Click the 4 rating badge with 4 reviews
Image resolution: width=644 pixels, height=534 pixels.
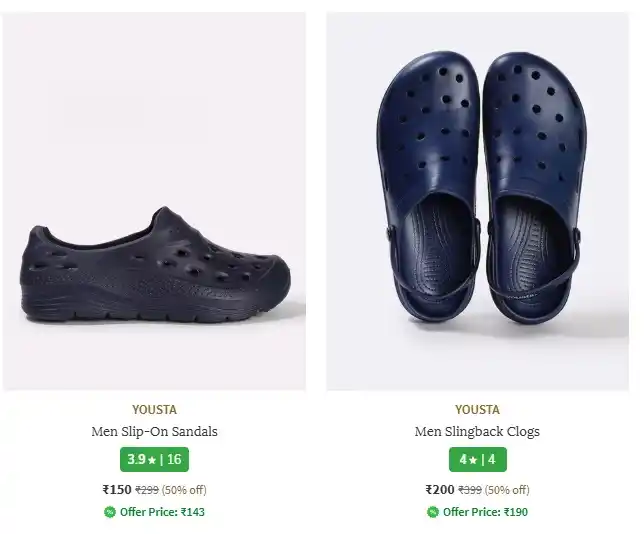click(477, 460)
